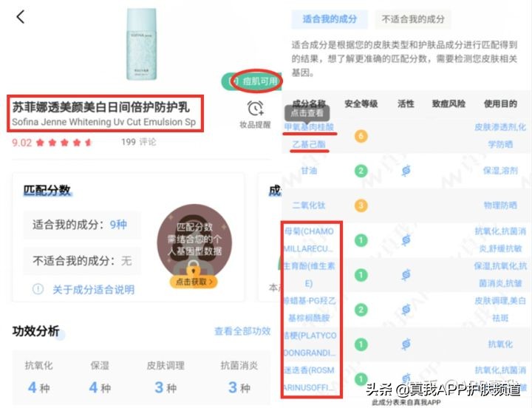Tap the 痘肌可用 badge
Screen dimensions: 532x408
tap(252, 81)
